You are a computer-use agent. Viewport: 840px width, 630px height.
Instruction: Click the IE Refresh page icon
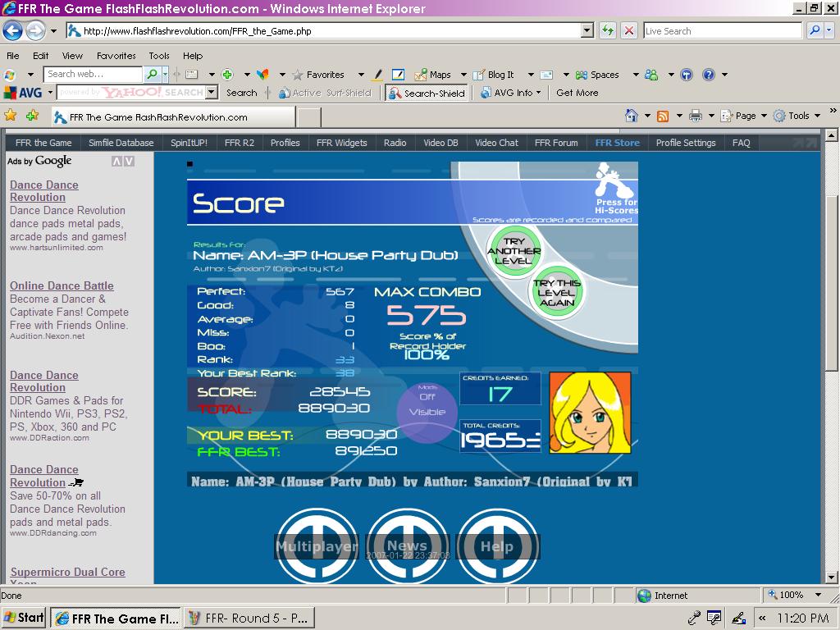click(608, 30)
